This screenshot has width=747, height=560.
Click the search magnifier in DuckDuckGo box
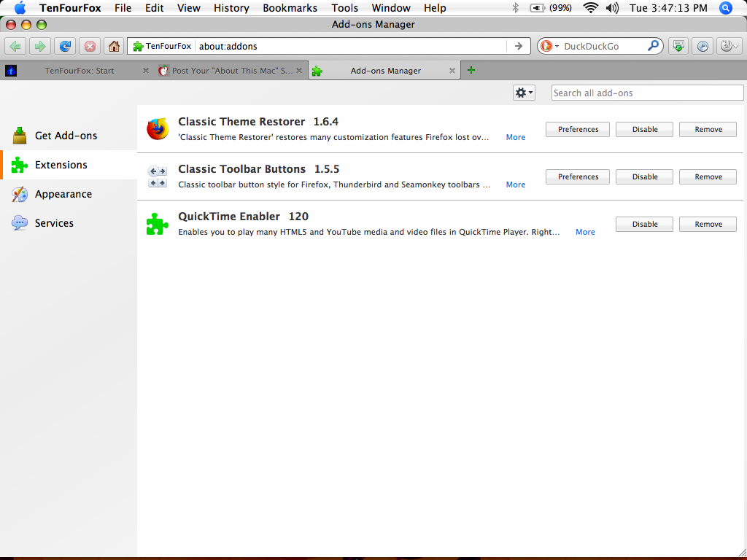tap(653, 46)
